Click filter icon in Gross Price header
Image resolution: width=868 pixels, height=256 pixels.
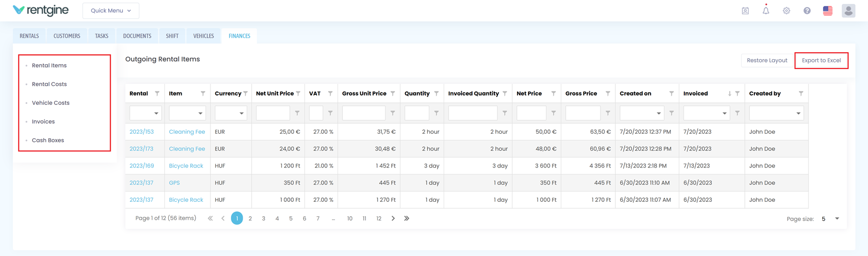click(x=607, y=93)
